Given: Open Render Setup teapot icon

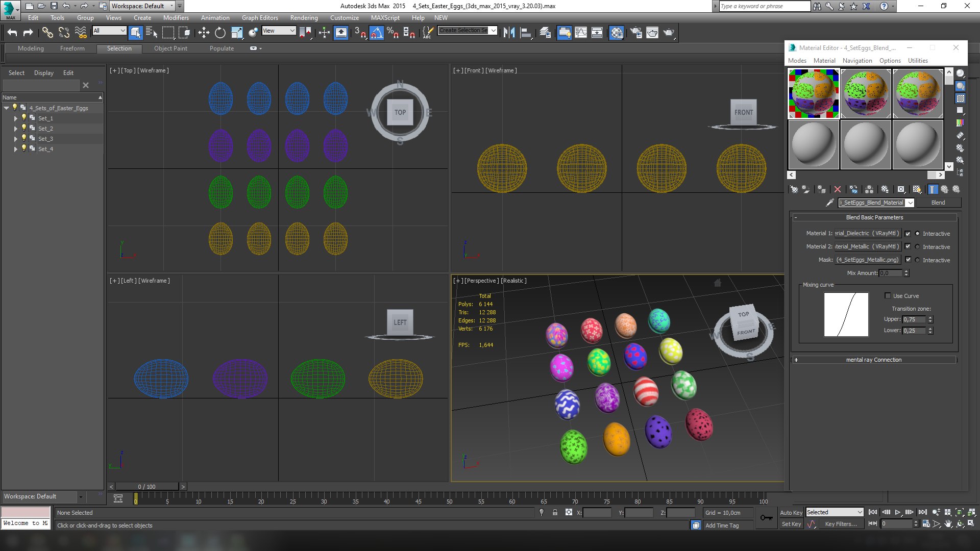Looking at the screenshot, I should tap(635, 33).
